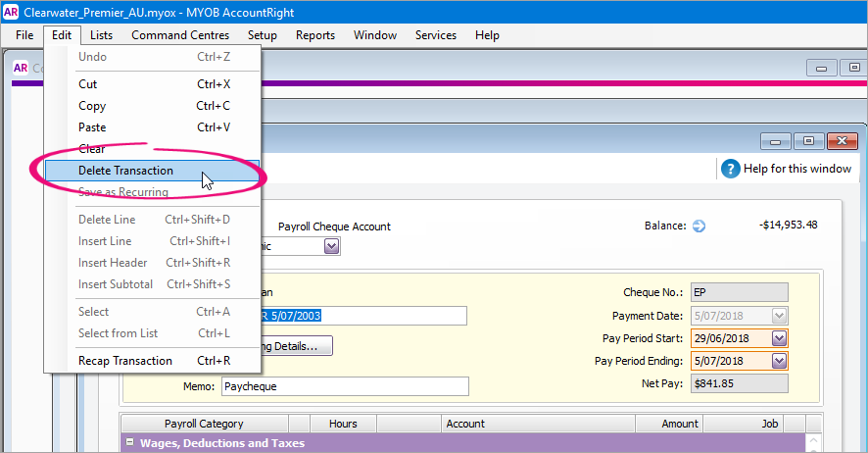Choose Clear from the Edit menu
The image size is (868, 453).
pos(152,149)
